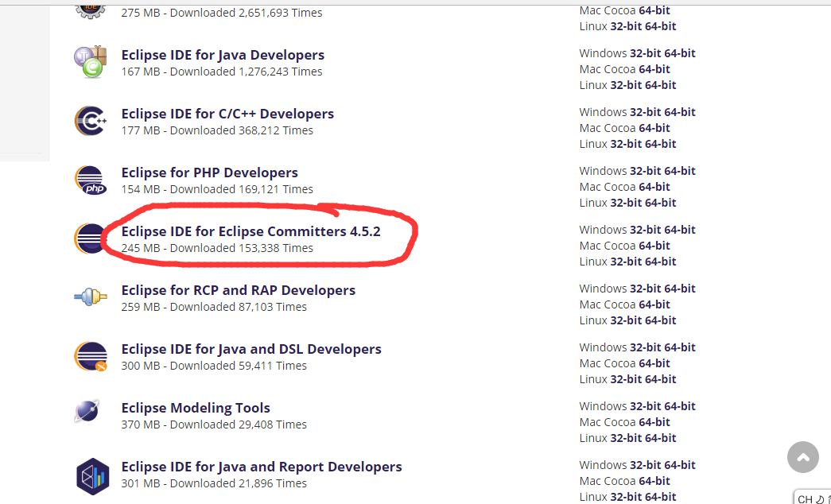Screen dimensions: 831x504
Task: Download Eclipse Committers Linux 64-bit
Action: point(660,262)
